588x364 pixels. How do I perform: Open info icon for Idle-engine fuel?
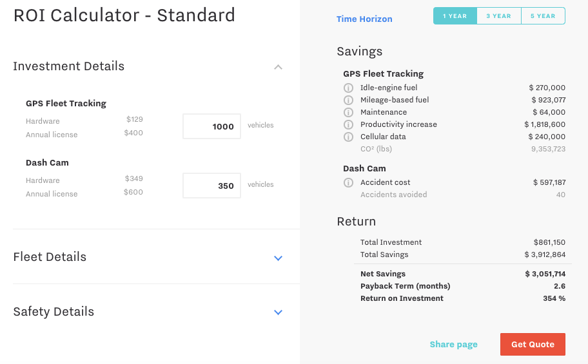(x=348, y=88)
